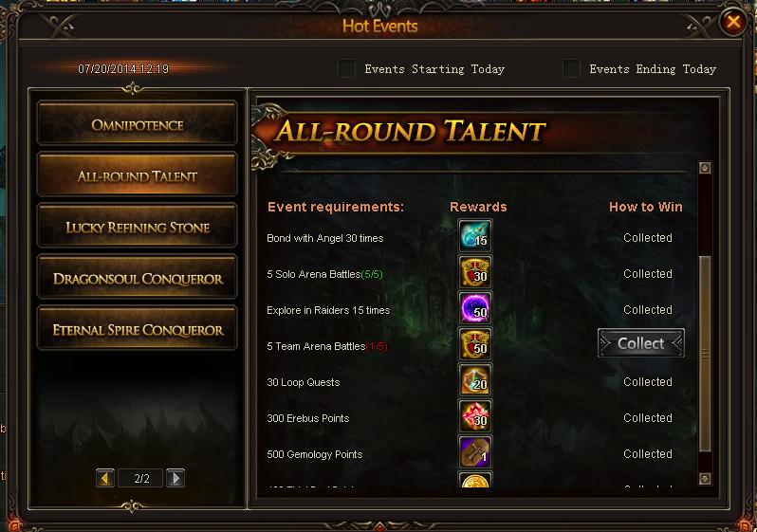Click the Bond with Angel reward icon
This screenshot has height=532, width=757.
point(475,235)
